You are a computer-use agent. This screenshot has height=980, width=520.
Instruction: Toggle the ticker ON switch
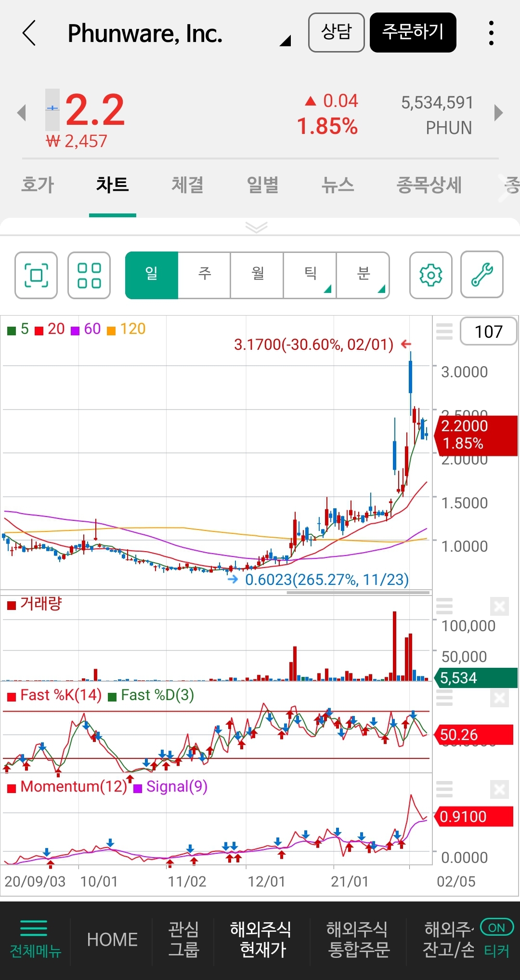click(x=497, y=927)
